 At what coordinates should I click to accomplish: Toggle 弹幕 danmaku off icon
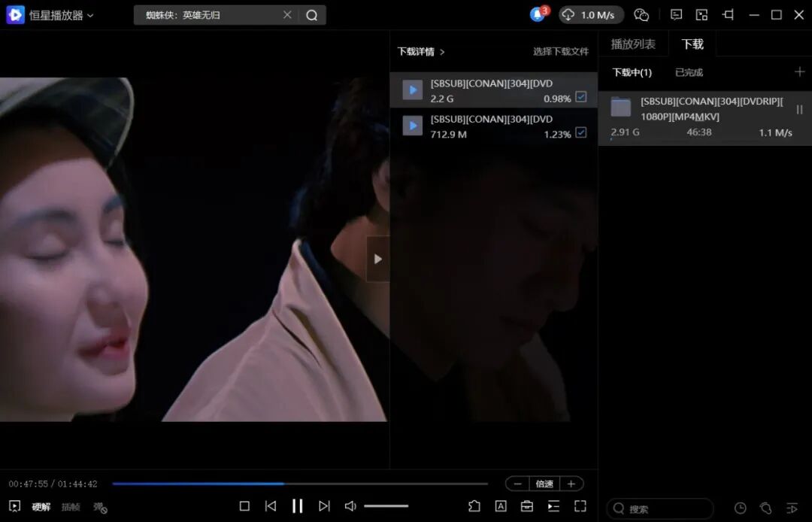[x=100, y=508]
